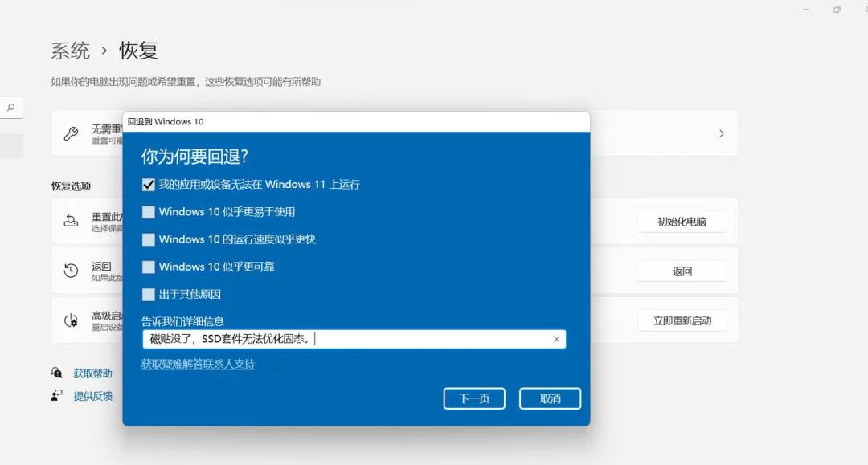
Task: Enable the Windows 10 似乎更可靠 checkbox
Action: point(148,267)
